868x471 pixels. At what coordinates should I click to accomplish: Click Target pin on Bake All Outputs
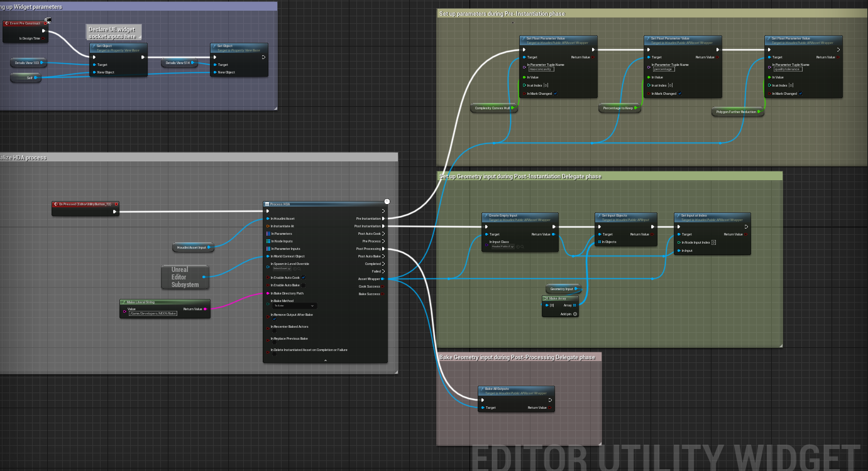click(x=482, y=408)
